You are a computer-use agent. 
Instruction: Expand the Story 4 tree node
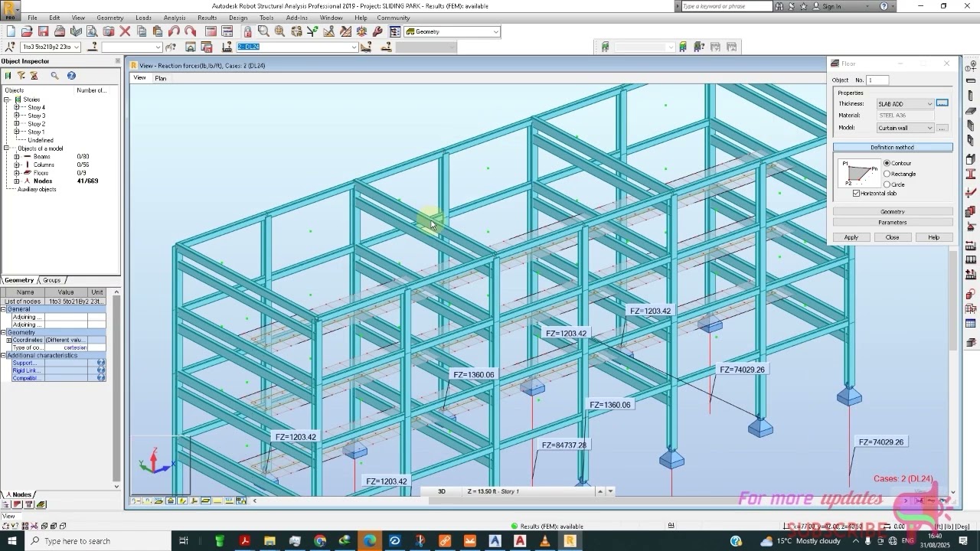[17, 107]
